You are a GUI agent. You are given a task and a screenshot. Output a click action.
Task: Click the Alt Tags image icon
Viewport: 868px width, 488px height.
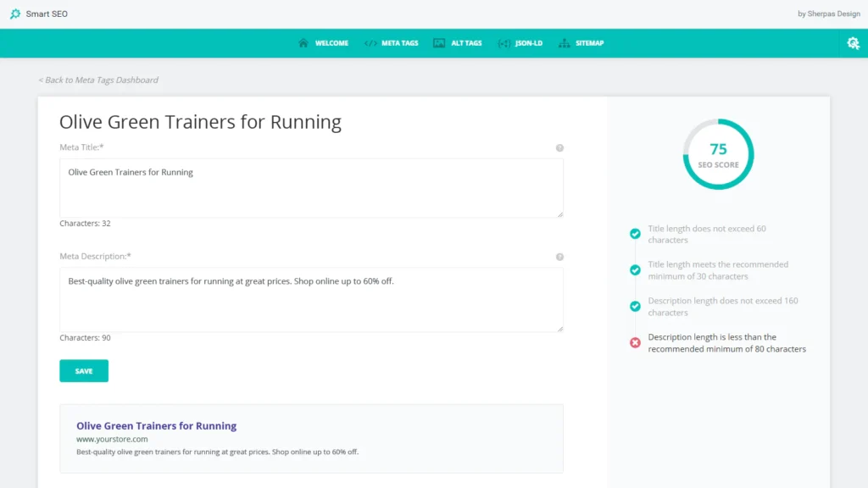[439, 43]
